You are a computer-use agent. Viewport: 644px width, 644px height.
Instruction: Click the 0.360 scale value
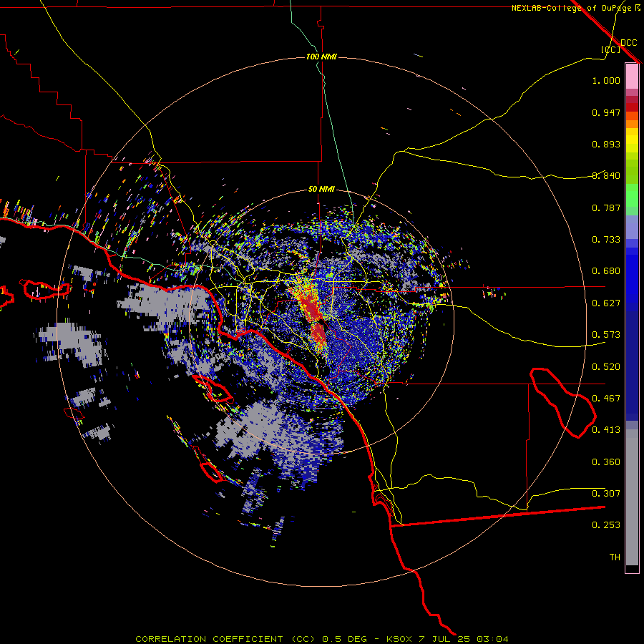point(606,462)
